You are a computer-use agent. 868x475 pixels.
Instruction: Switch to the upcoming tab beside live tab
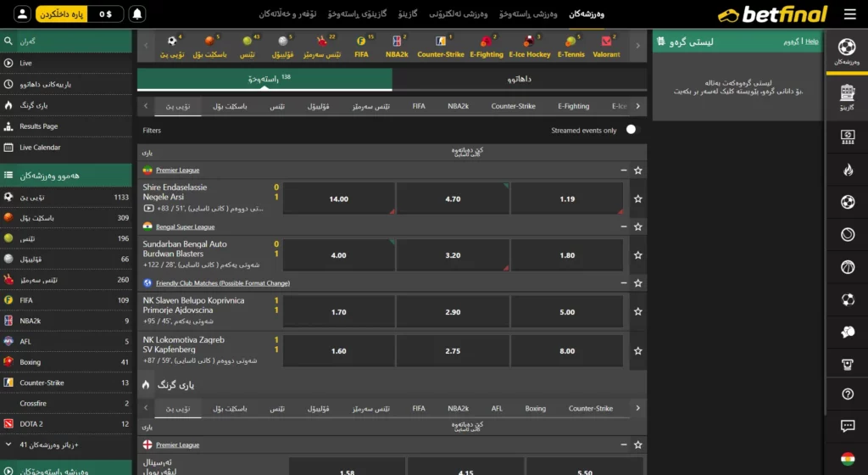coord(520,79)
